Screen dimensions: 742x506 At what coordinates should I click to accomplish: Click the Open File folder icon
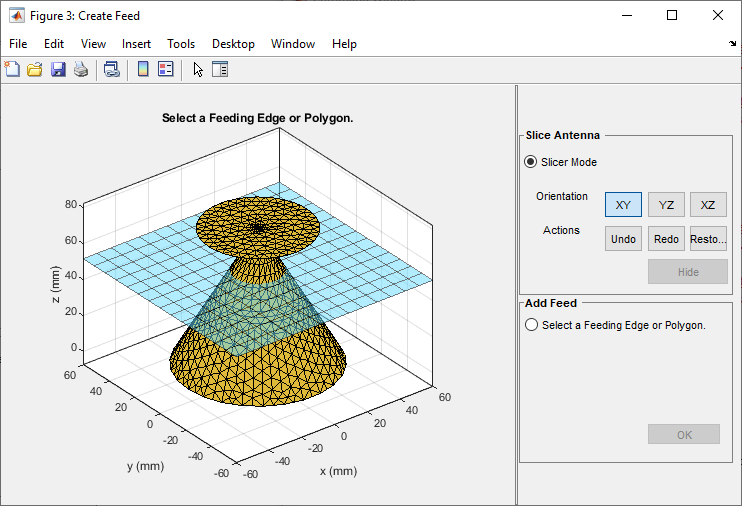[35, 69]
